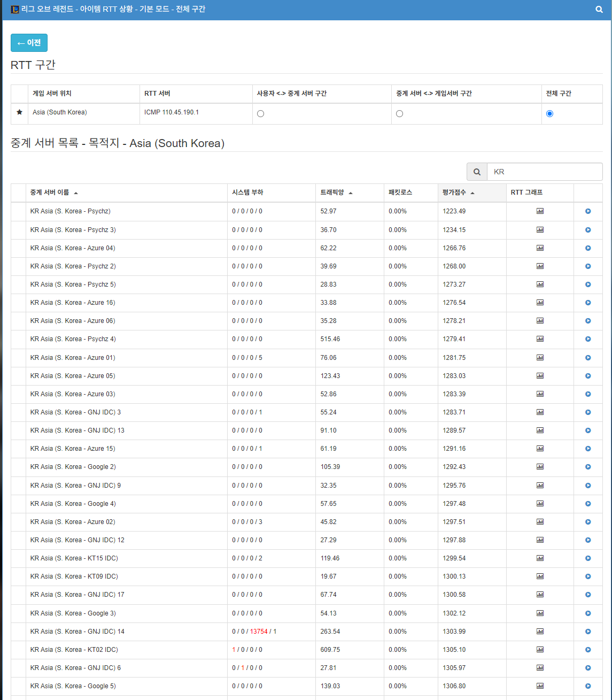Select play icon for Azure 16 server
The height and width of the screenshot is (700, 612).
tap(588, 303)
